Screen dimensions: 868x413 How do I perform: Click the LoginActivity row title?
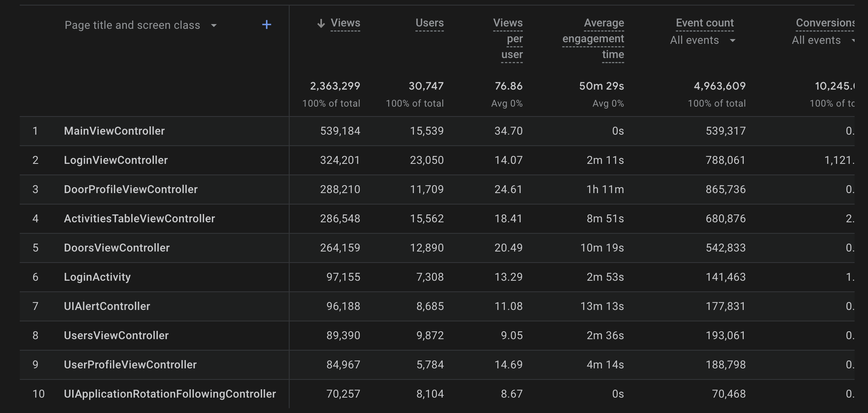click(97, 277)
